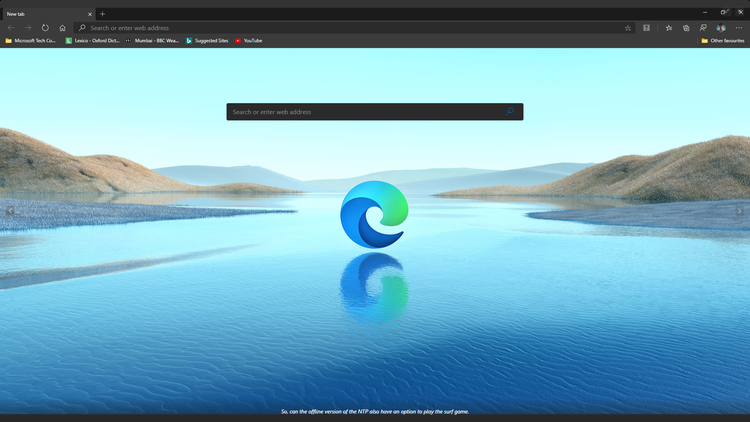Viewport: 750px width, 422px height.
Task: Close the New tab tab
Action: (x=89, y=14)
